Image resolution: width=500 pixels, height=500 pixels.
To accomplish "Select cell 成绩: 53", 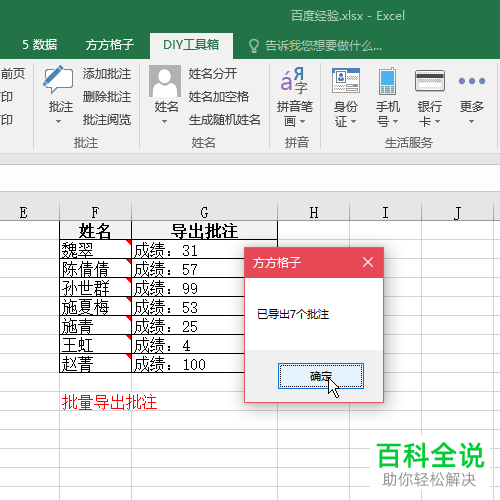I will 188,306.
